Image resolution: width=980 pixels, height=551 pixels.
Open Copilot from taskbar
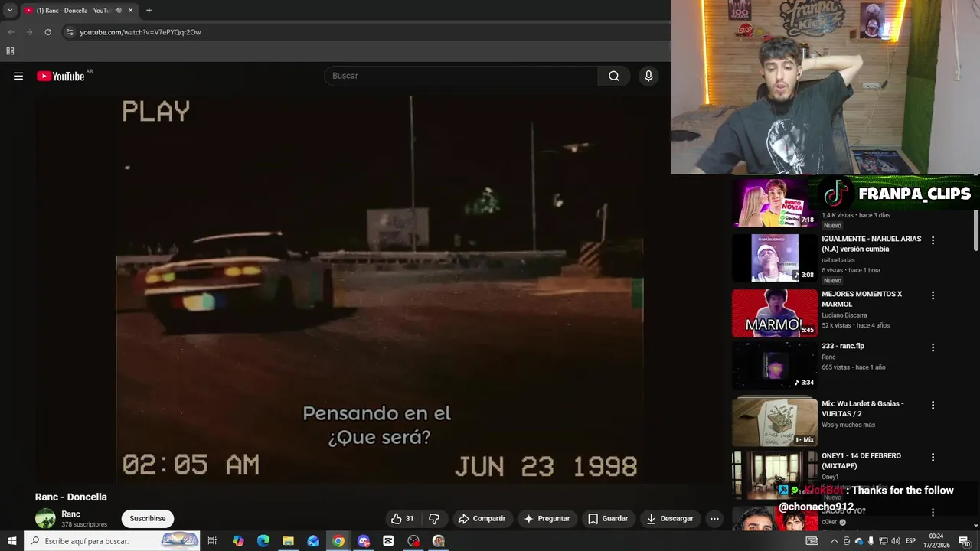coord(238,541)
